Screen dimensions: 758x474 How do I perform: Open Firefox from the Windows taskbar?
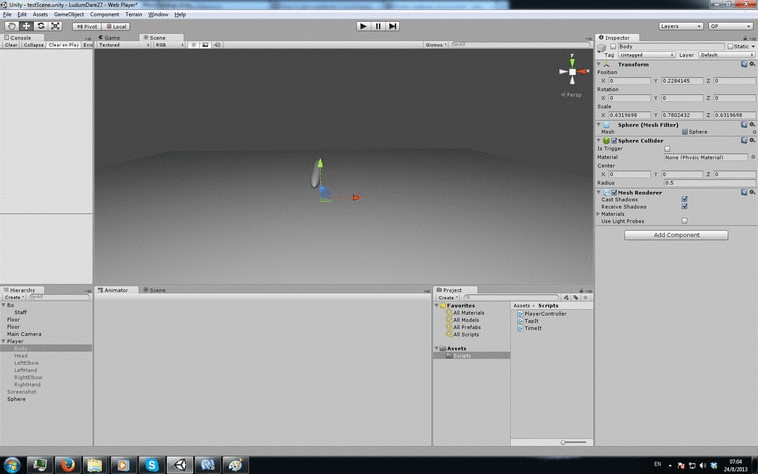click(68, 465)
